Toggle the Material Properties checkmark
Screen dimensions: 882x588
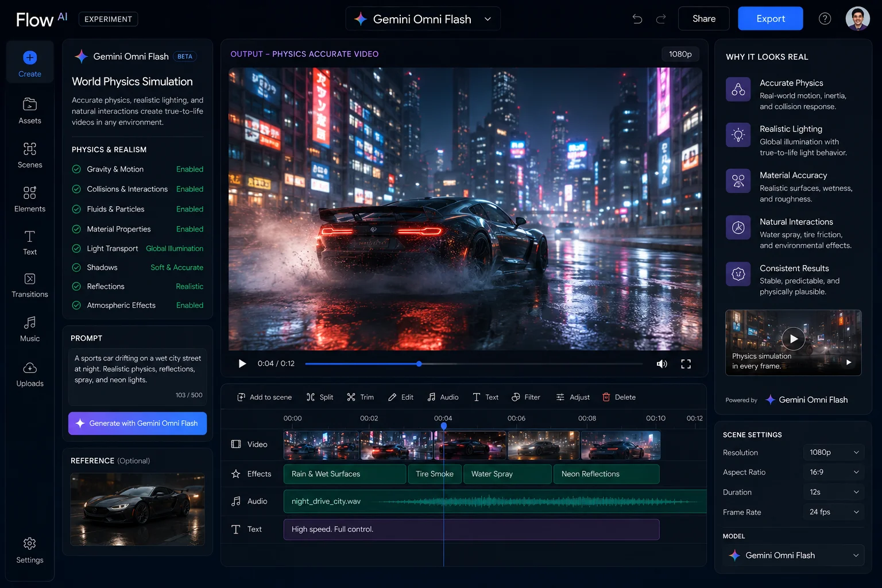click(x=76, y=229)
